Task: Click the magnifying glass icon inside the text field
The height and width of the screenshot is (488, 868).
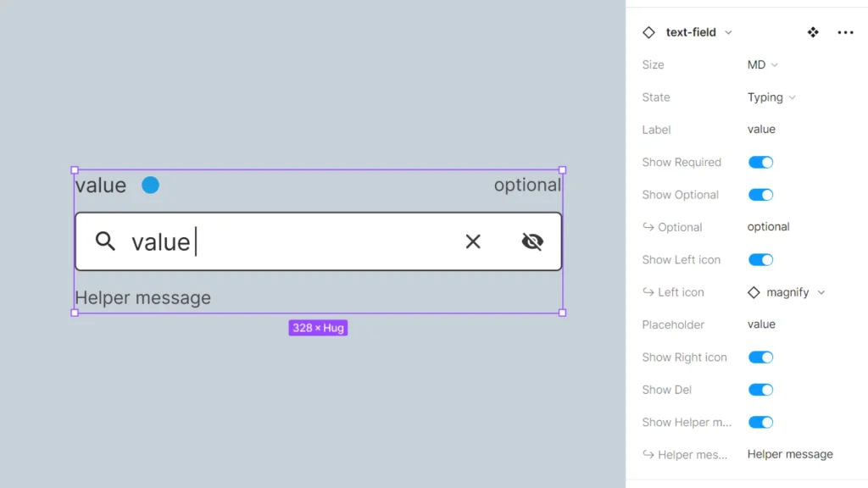Action: (105, 241)
